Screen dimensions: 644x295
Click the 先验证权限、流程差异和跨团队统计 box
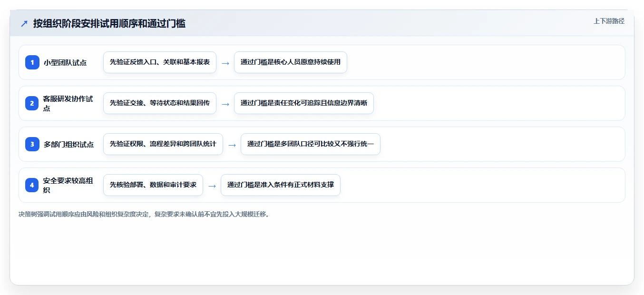pos(163,144)
